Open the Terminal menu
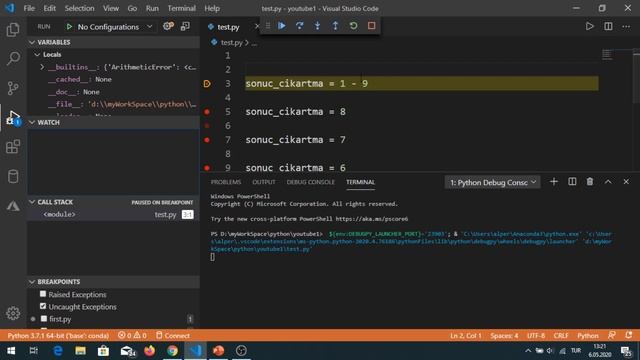The image size is (640, 360). click(x=182, y=8)
